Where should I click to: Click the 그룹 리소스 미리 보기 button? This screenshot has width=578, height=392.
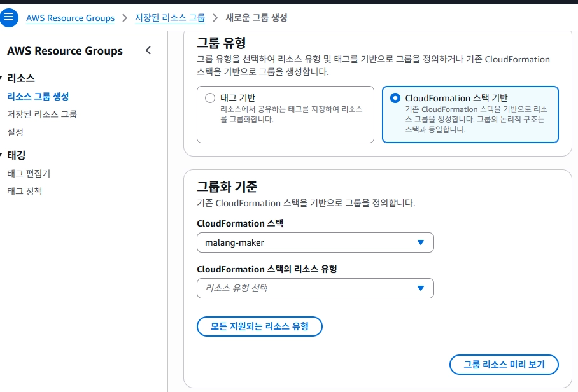coord(504,365)
